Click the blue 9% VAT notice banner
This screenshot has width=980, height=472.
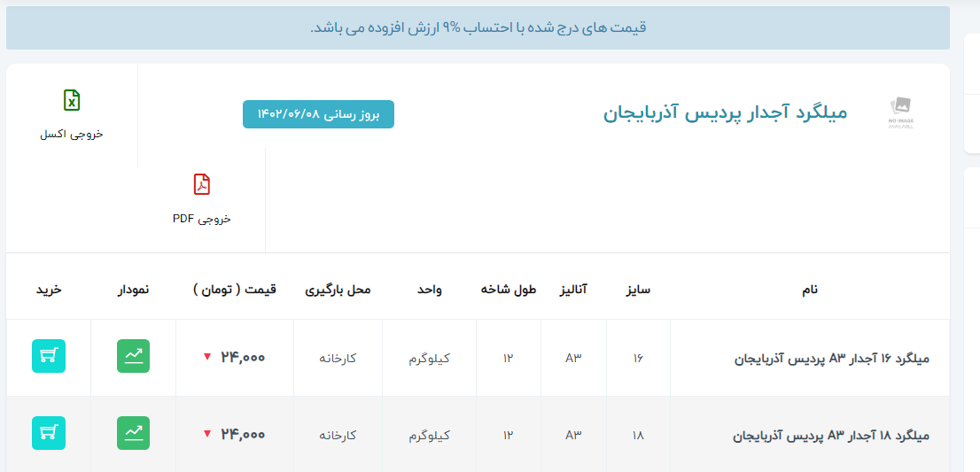pyautogui.click(x=478, y=28)
